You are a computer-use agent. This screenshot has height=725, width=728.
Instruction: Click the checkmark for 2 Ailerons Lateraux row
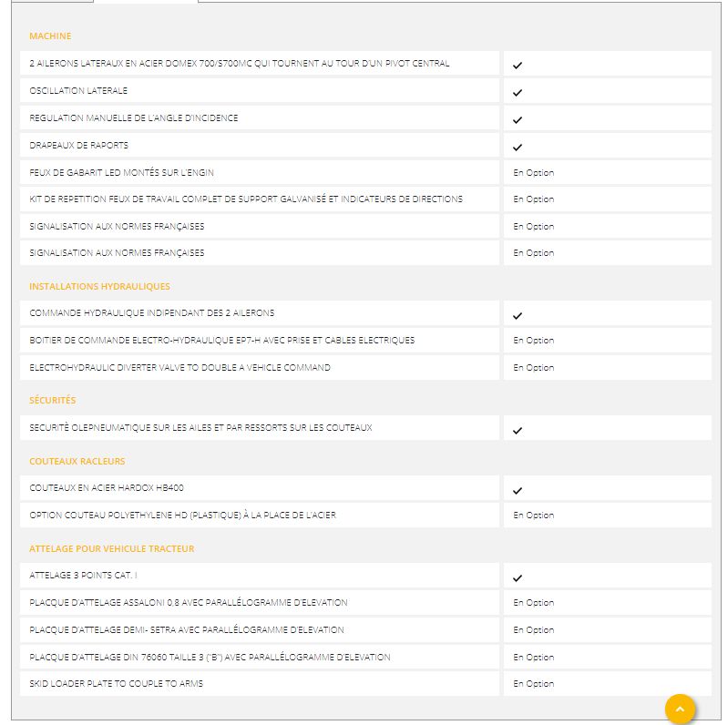(x=517, y=66)
